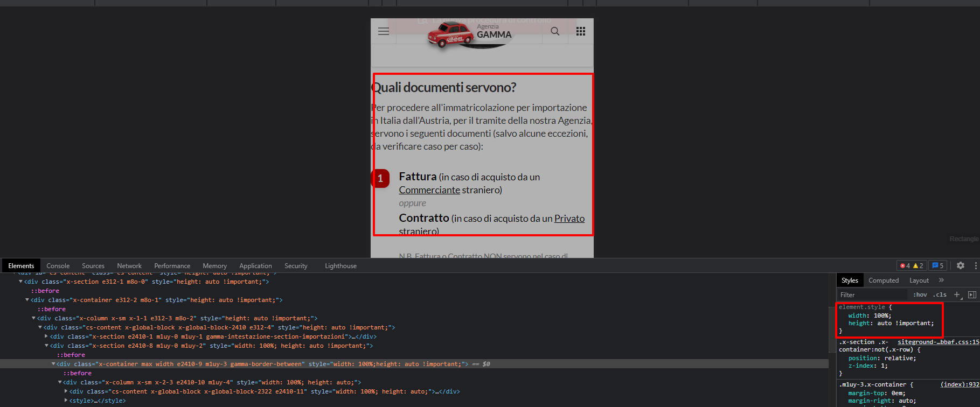Image resolution: width=980 pixels, height=407 pixels.
Task: Click the New Style Rule plus icon
Action: point(957,294)
